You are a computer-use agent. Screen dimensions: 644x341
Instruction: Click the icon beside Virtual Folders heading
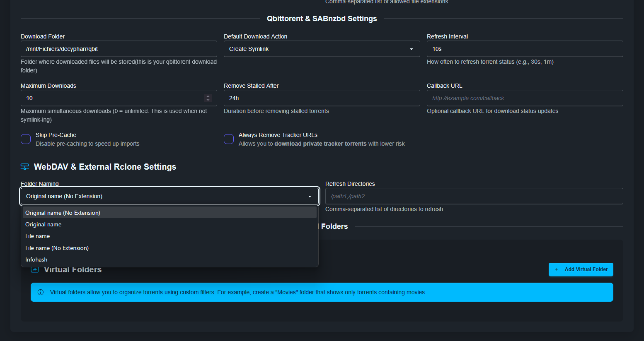click(35, 270)
